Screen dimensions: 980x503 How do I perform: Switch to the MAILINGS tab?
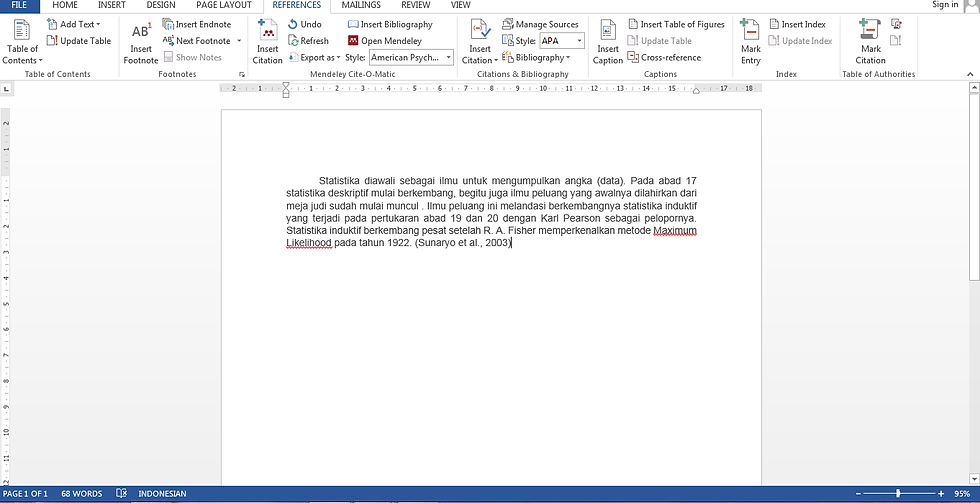pos(361,5)
